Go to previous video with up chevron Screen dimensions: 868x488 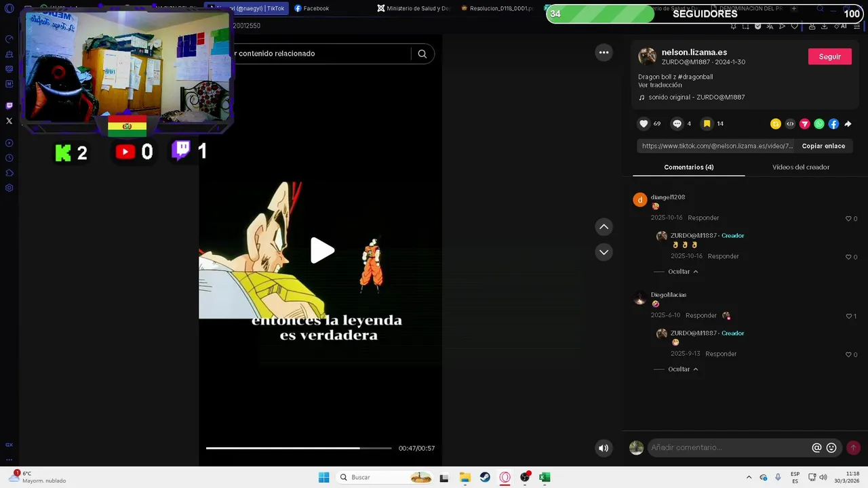tap(604, 227)
